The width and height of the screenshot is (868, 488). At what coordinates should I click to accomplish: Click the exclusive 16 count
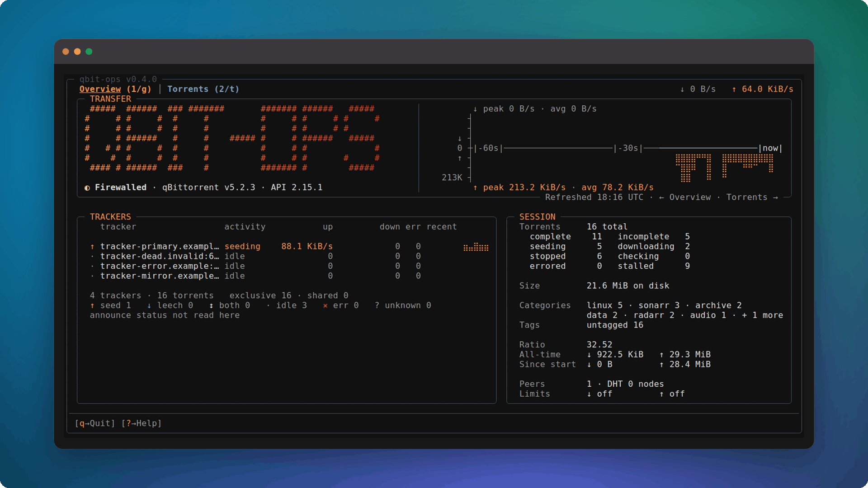[260, 296]
